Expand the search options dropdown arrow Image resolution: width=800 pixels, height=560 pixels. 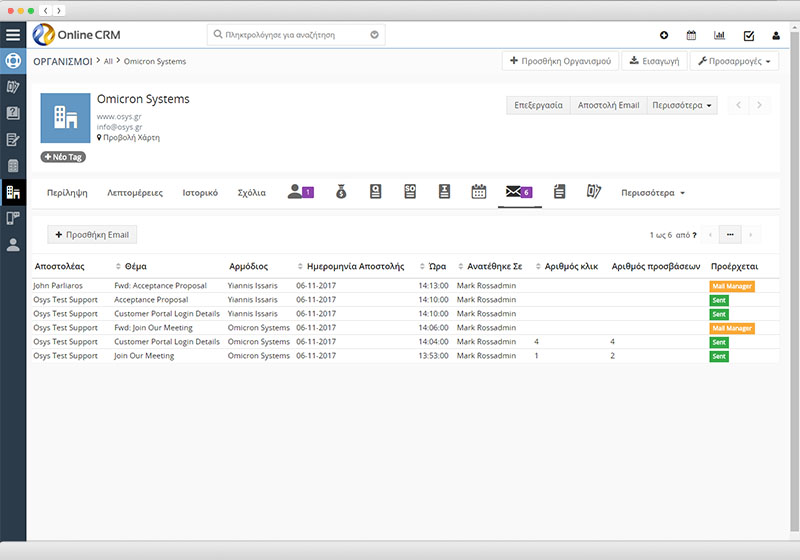(374, 35)
